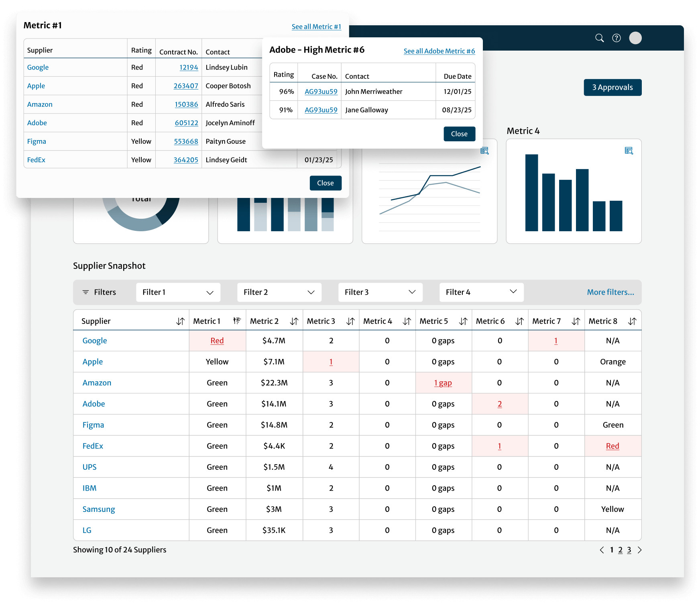Go to page 3 of suppliers
Screen dimensions: 700x603
pos(629,550)
